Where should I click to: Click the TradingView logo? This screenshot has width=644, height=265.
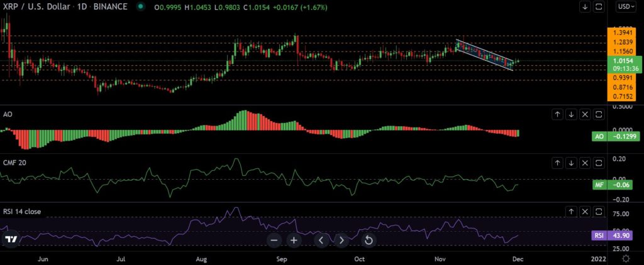click(x=11, y=239)
